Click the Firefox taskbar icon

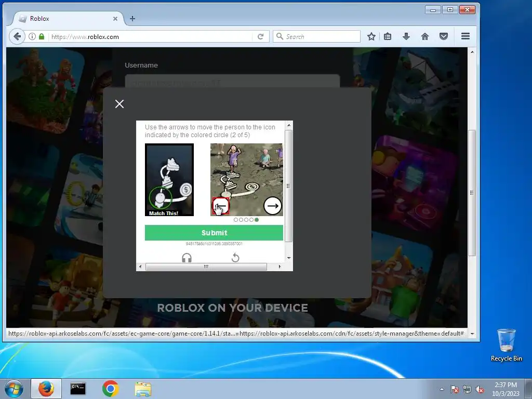pyautogui.click(x=46, y=389)
